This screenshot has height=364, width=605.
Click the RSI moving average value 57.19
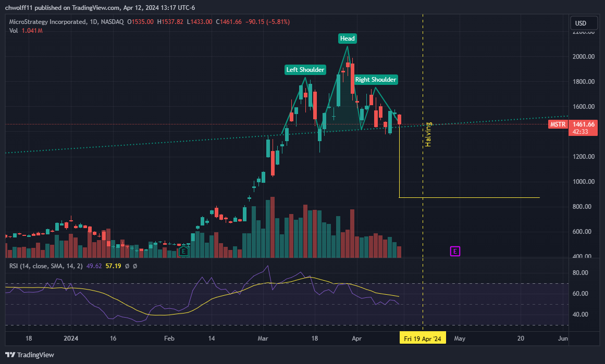pyautogui.click(x=114, y=266)
